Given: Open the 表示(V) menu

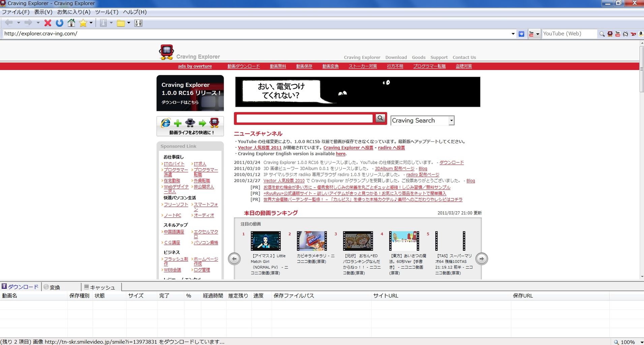Looking at the screenshot, I should (43, 12).
